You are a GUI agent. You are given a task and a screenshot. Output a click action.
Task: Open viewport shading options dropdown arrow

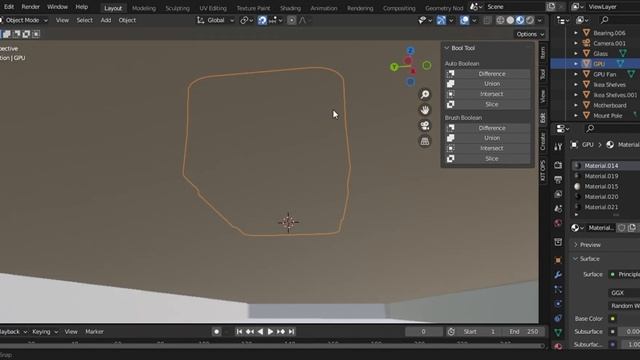pyautogui.click(x=540, y=20)
